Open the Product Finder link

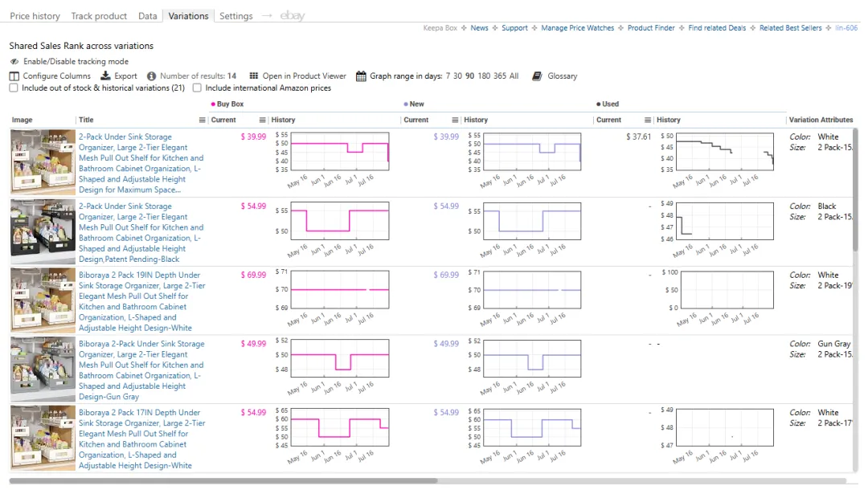tap(651, 28)
